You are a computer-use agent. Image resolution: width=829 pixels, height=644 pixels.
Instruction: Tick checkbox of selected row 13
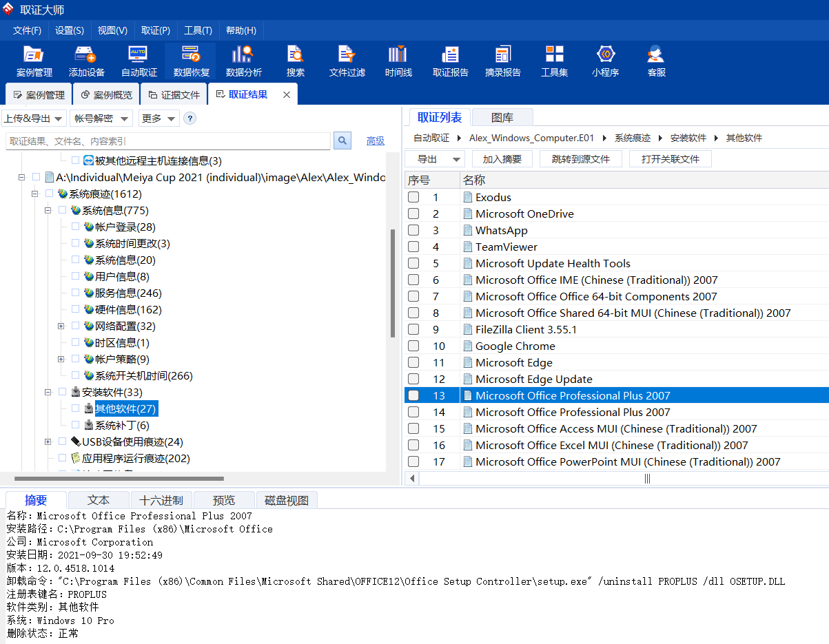click(413, 395)
